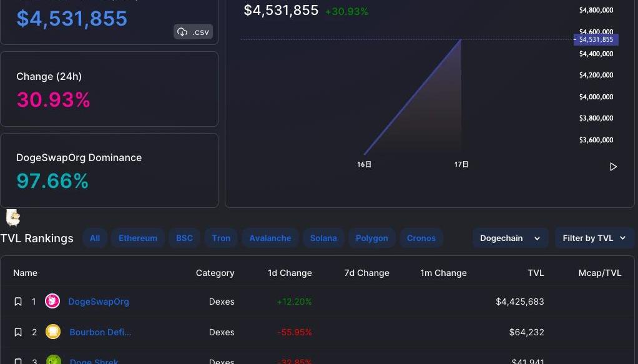
Task: Sort table by TVL column header
Action: coord(536,273)
